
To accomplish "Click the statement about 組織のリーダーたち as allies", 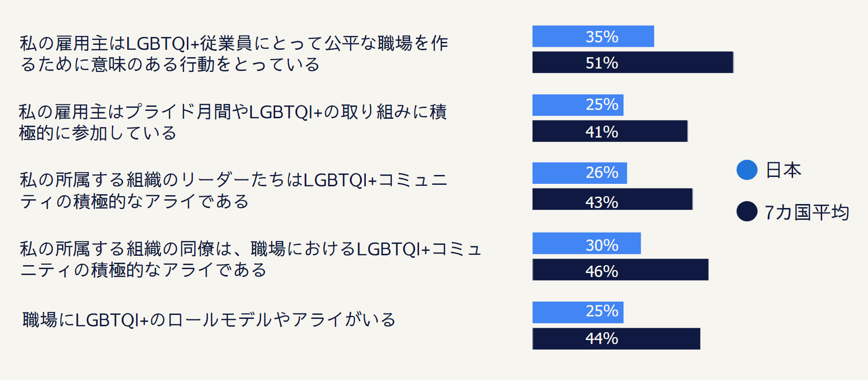I will tap(234, 190).
